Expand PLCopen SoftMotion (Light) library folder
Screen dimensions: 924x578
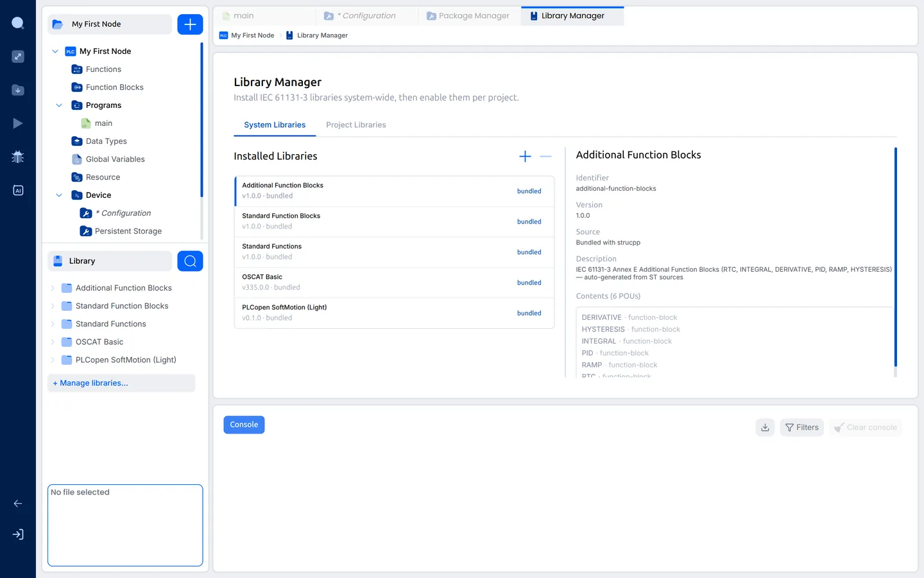tap(53, 360)
